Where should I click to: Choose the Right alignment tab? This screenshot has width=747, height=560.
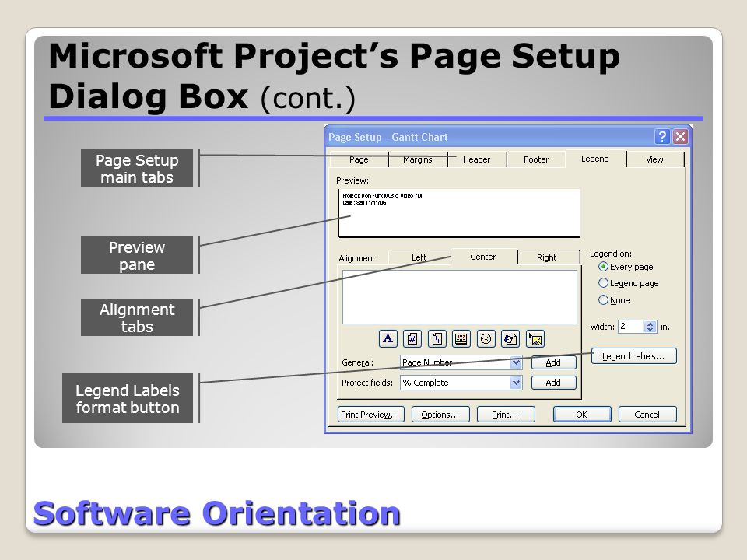click(546, 257)
